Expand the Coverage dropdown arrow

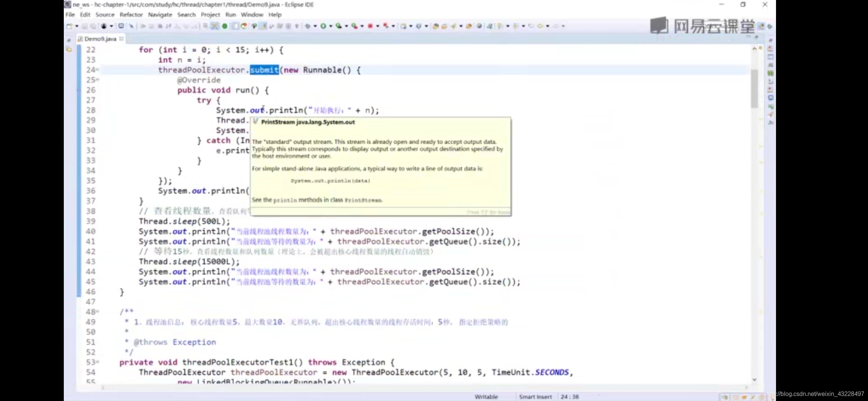(x=346, y=26)
